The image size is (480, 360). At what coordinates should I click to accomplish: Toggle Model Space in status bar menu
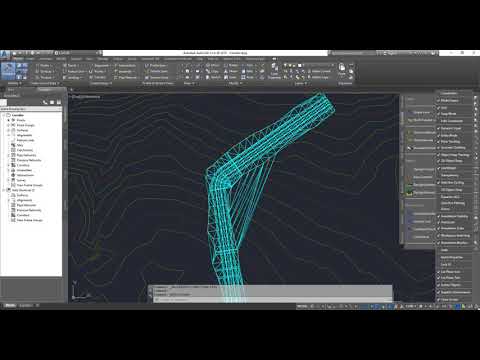[x=449, y=100]
